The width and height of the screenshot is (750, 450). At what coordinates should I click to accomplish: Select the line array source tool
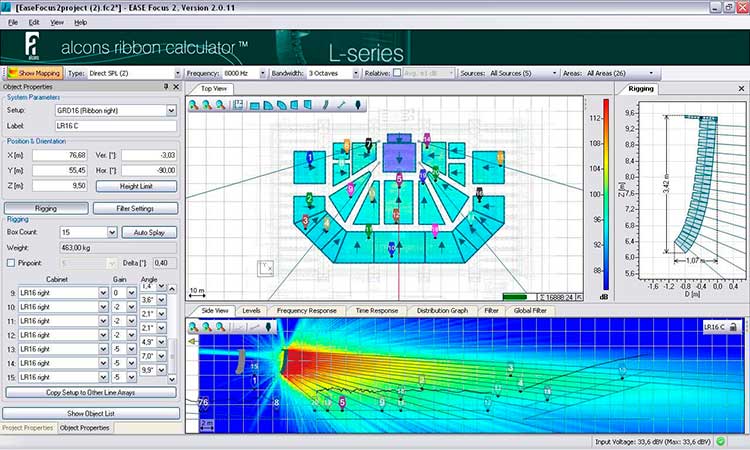tap(326, 105)
